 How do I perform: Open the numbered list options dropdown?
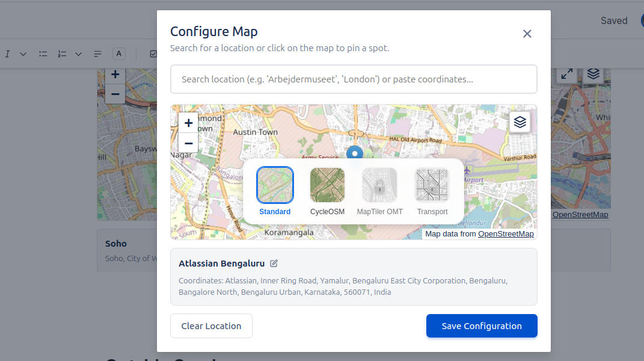78,54
